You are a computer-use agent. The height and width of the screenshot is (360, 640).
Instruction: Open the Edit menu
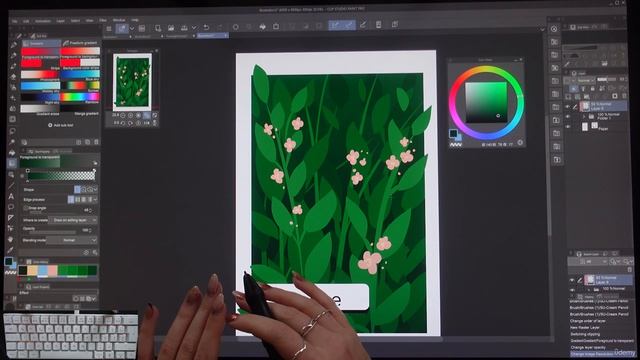[x=26, y=20]
